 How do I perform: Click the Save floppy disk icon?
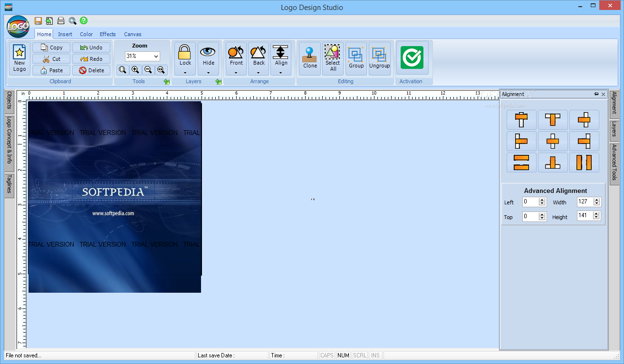38,20
